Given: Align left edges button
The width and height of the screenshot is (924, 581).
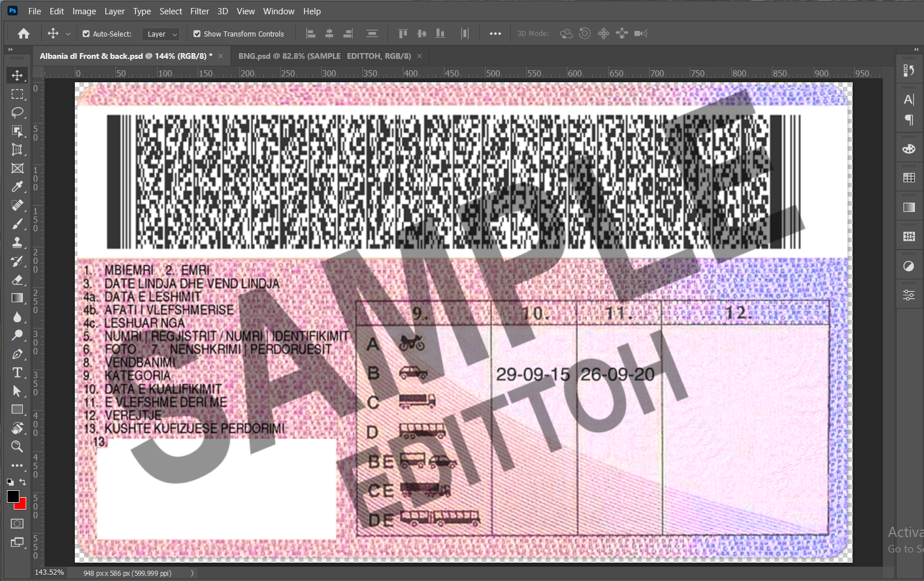Looking at the screenshot, I should 311,34.
